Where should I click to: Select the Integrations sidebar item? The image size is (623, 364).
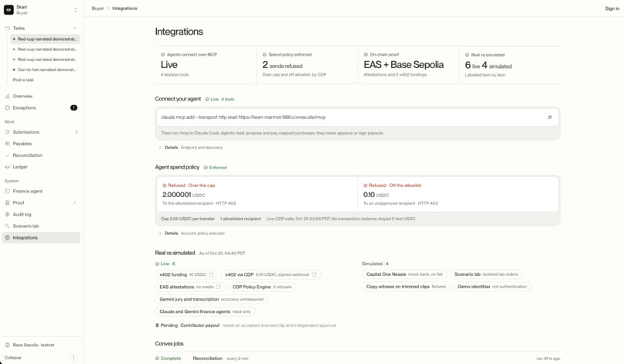click(41, 237)
